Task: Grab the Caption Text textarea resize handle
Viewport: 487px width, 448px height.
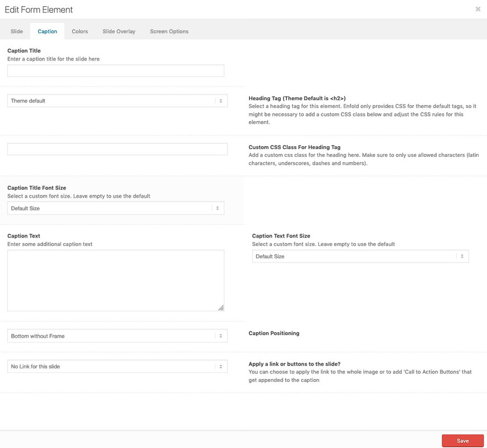Action: [221, 308]
